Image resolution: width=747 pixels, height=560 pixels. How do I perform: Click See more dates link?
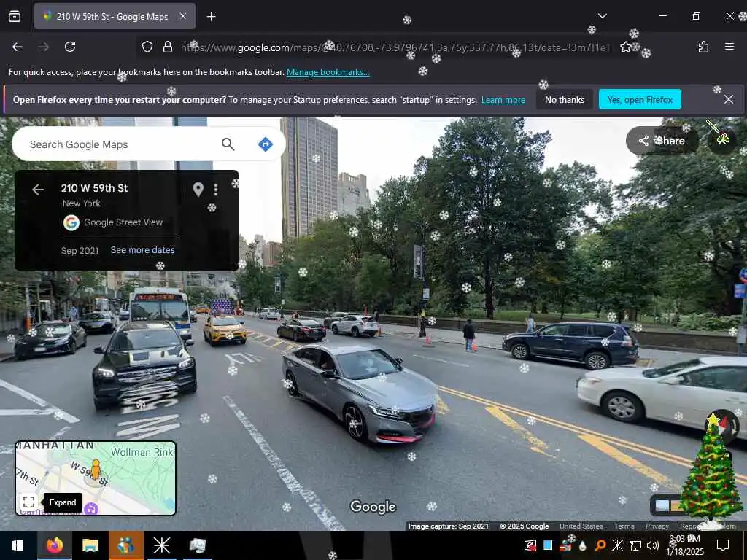[142, 250]
